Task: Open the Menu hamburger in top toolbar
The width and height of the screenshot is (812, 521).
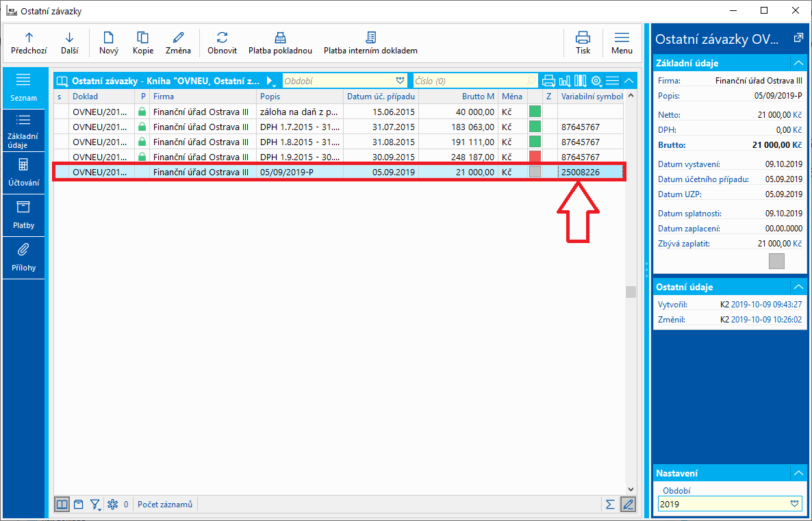Action: [622, 43]
